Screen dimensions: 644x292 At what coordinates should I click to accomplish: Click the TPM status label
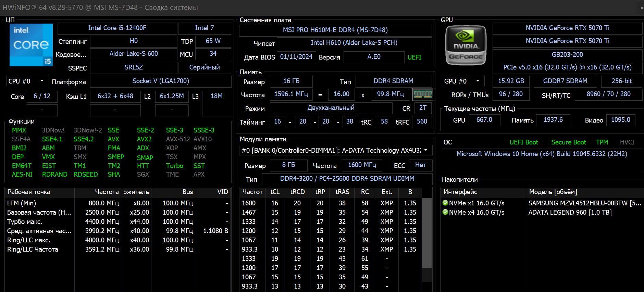(602, 142)
